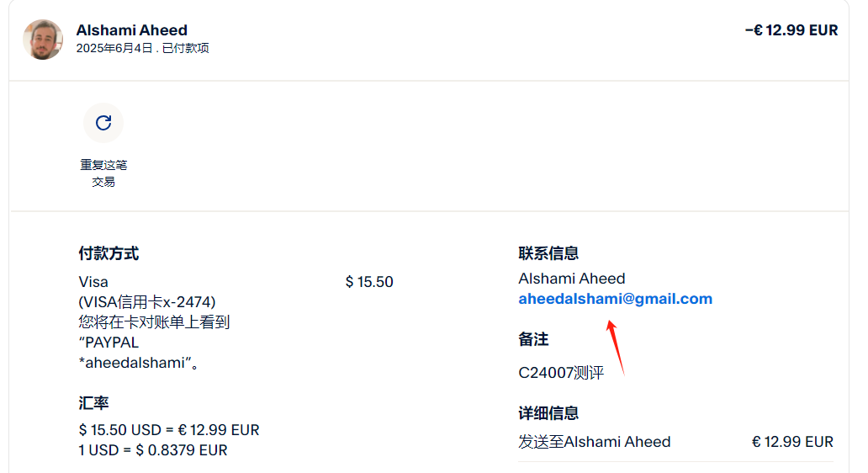
Task: Click the $15.50 payment amount
Action: point(369,282)
